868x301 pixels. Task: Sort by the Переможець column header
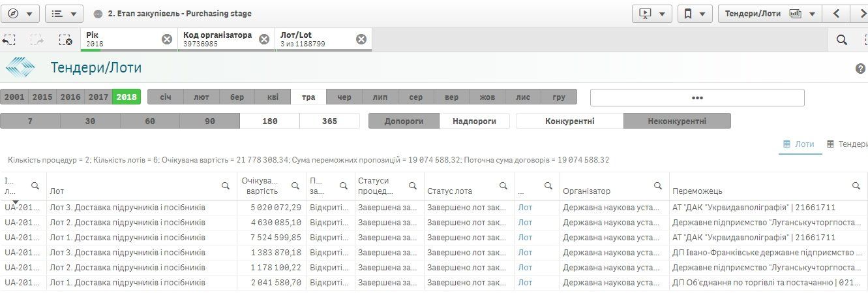click(x=697, y=191)
